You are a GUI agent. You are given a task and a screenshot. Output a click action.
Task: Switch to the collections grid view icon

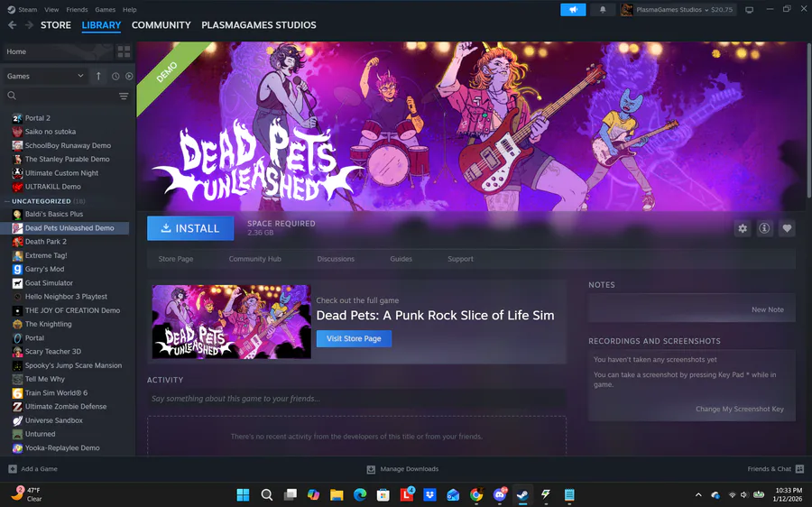[x=124, y=51]
